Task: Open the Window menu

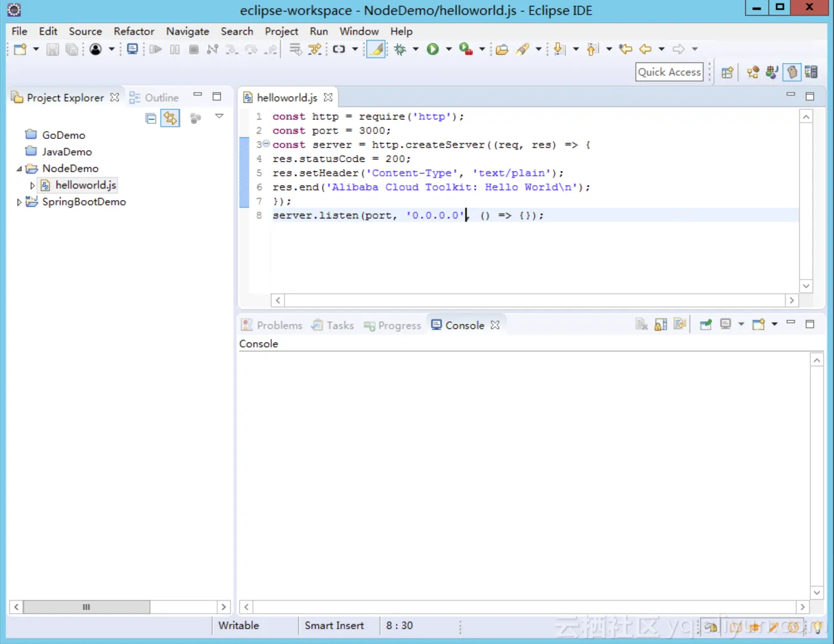Action: [x=359, y=32]
